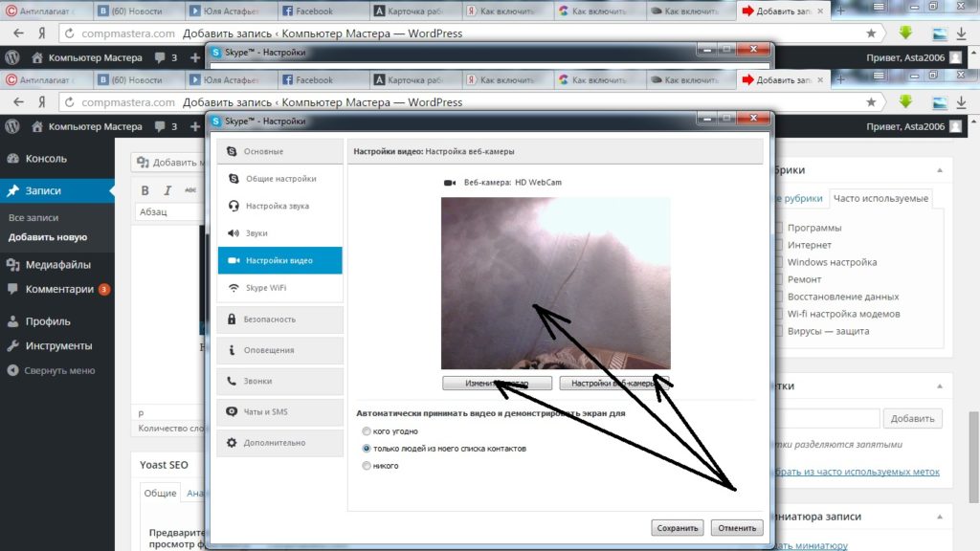980x551 pixels.
Task: Tick the Вирусы — защита category
Action: point(779,331)
